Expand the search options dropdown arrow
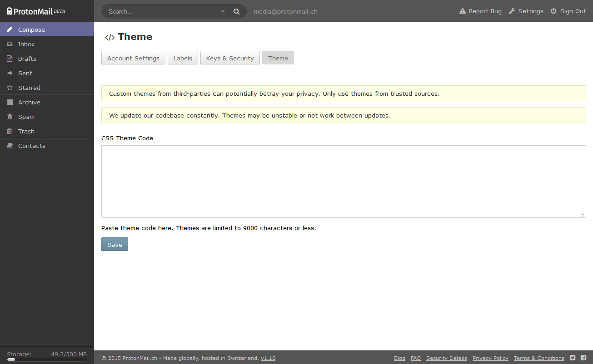593x364 pixels. [x=223, y=11]
